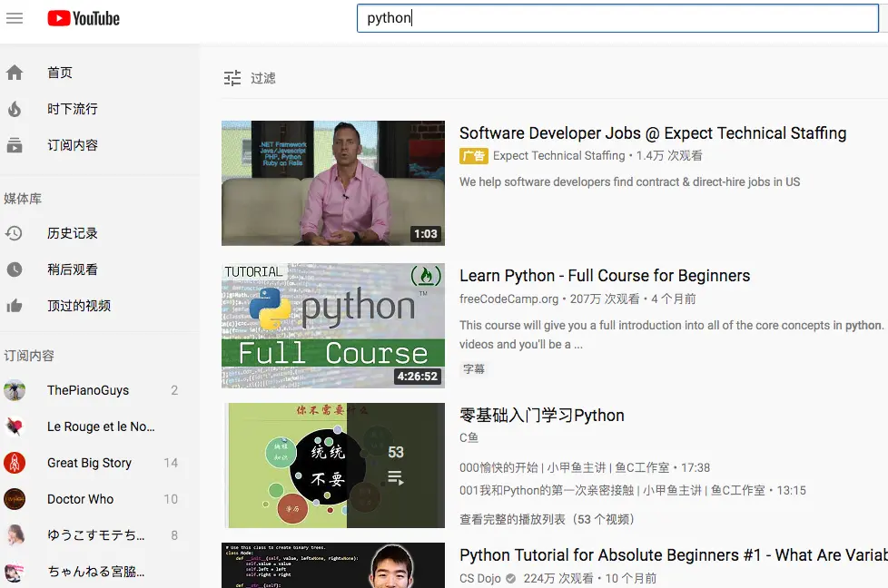Select the subscriptions stack icon
The width and height of the screenshot is (888, 588).
point(15,145)
